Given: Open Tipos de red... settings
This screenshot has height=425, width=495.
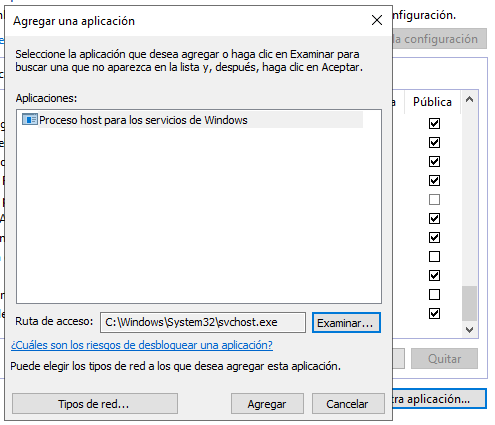Looking at the screenshot, I should (x=95, y=404).
